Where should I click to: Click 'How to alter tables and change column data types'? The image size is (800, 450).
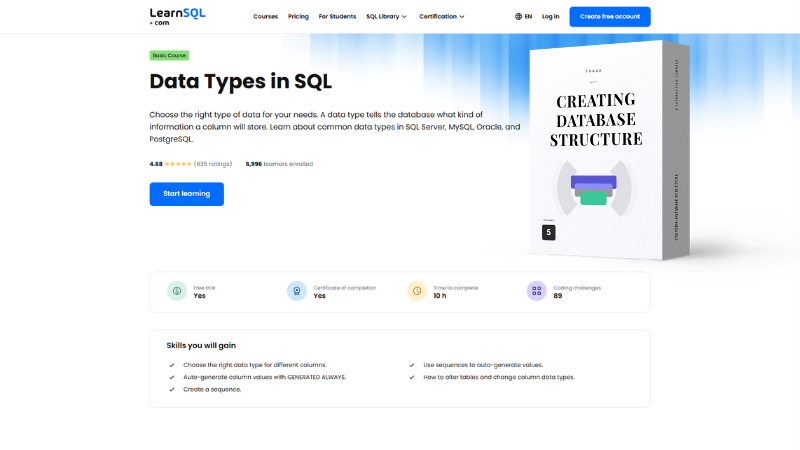tap(498, 377)
